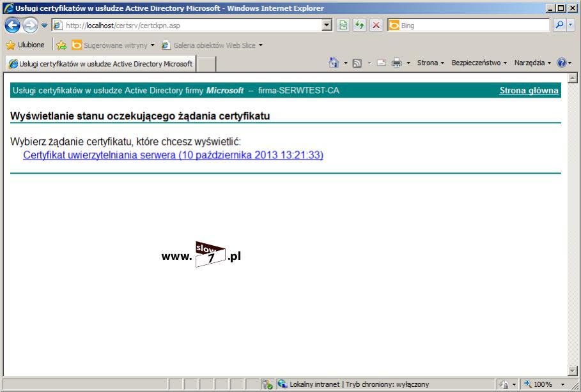
Task: Open the Narzędzia menu
Action: [533, 63]
